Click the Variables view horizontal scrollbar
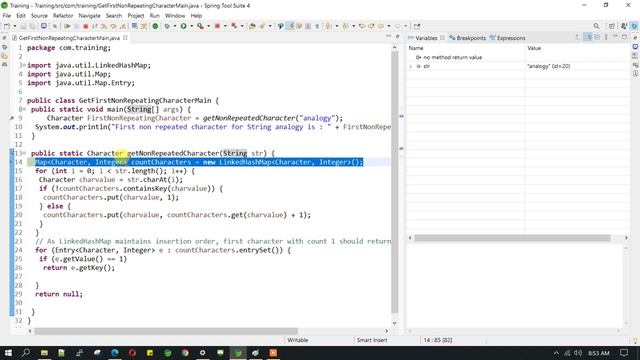This screenshot has width=640, height=360. coord(512,238)
